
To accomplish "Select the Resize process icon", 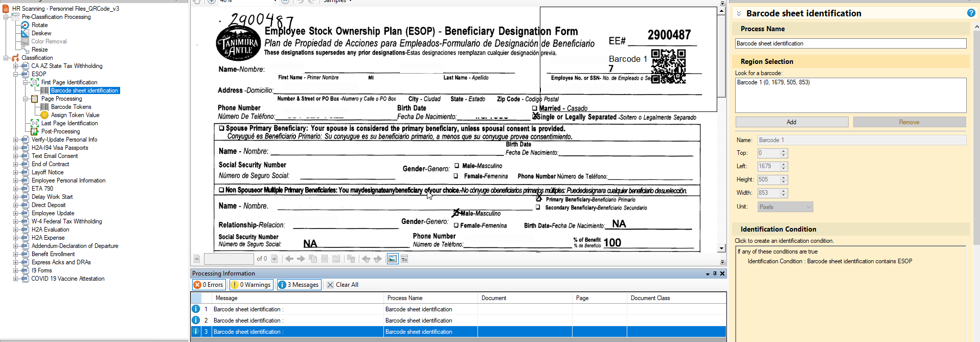I will tap(25, 50).
